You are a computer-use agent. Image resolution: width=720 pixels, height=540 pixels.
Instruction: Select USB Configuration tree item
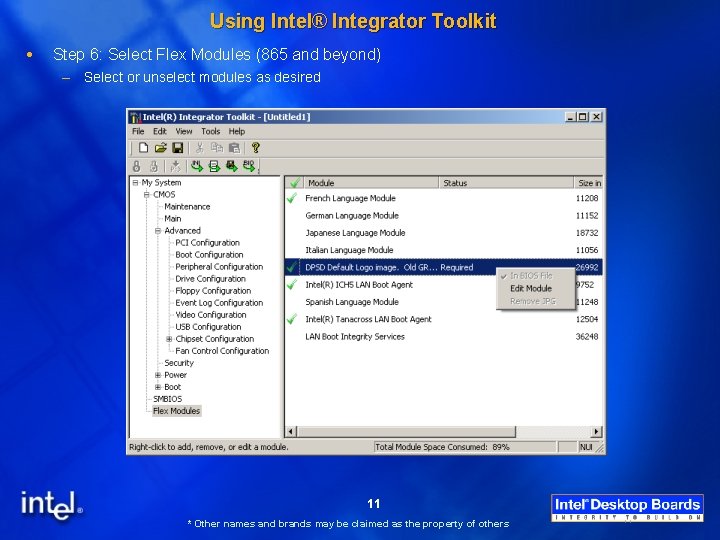pyautogui.click(x=208, y=327)
